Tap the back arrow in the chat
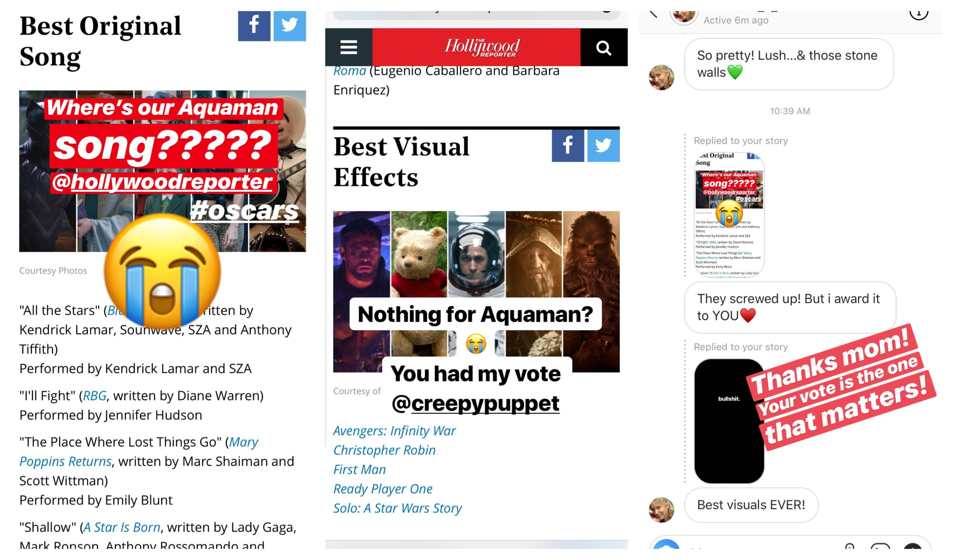The width and height of the screenshot is (953, 560). coord(653,14)
